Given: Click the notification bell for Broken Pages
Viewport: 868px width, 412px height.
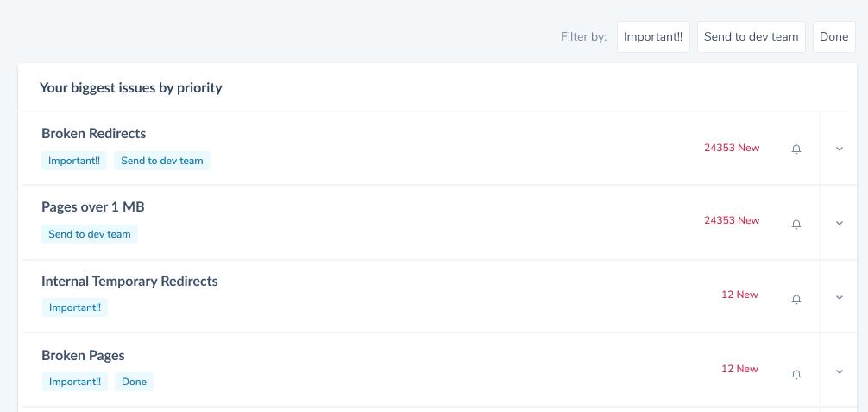Looking at the screenshot, I should pos(796,375).
